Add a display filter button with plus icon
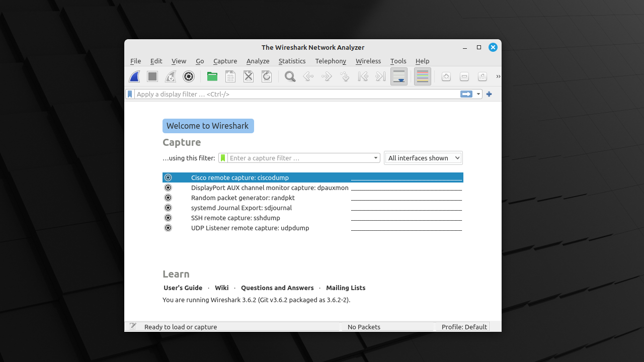The height and width of the screenshot is (362, 644). (x=489, y=94)
